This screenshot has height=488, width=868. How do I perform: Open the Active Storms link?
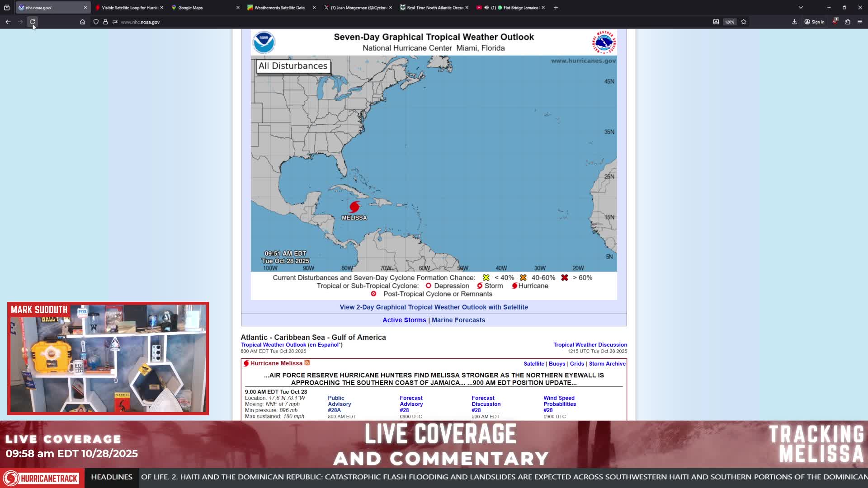click(x=404, y=320)
